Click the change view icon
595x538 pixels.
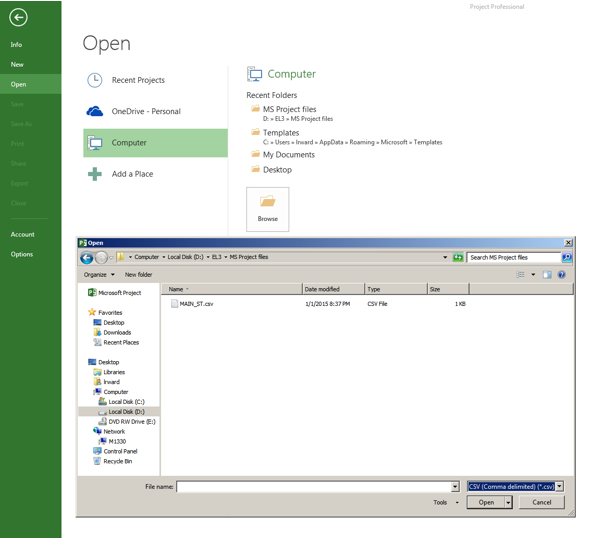(x=521, y=275)
